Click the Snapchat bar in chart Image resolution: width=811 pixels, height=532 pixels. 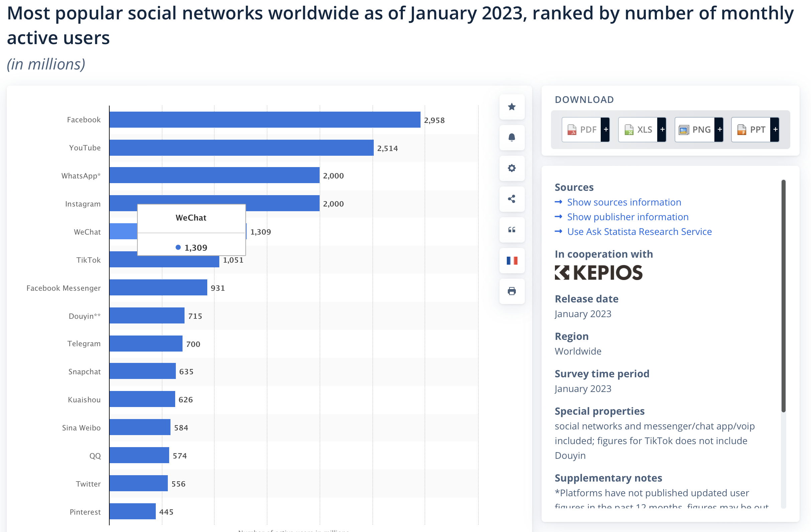[143, 371]
